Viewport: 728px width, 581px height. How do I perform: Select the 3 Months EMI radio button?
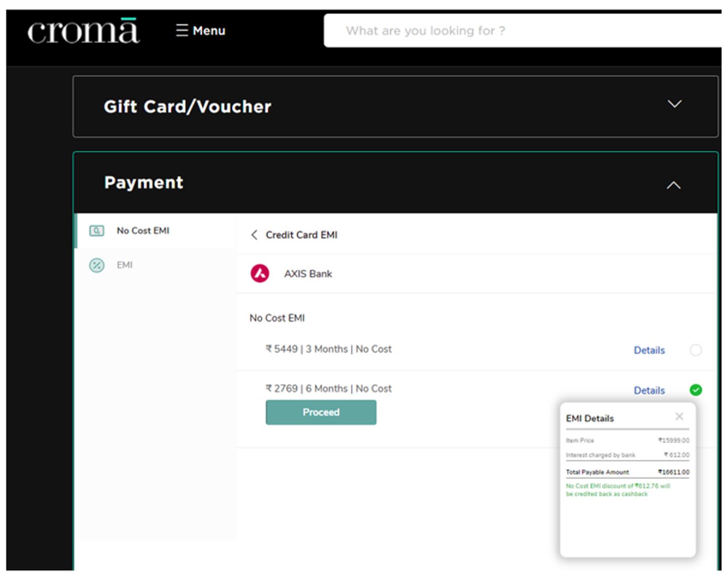click(x=696, y=350)
